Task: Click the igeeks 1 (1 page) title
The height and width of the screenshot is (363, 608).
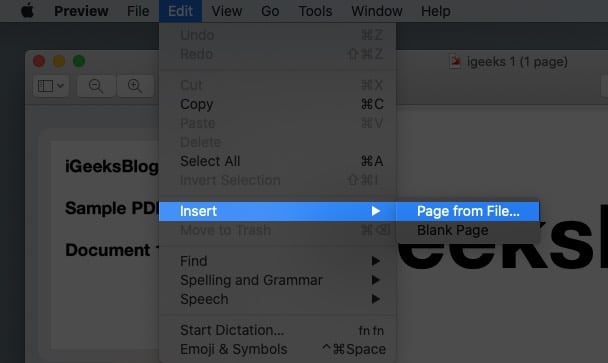Action: pos(517,62)
